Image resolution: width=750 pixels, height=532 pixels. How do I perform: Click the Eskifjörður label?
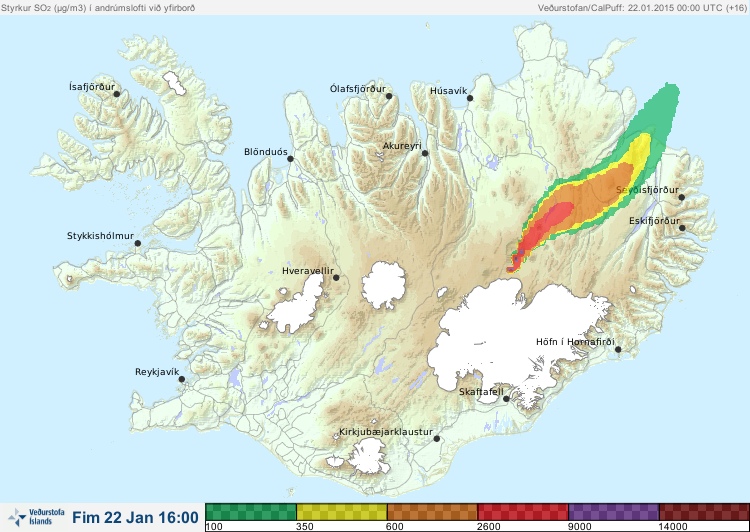[654, 221]
